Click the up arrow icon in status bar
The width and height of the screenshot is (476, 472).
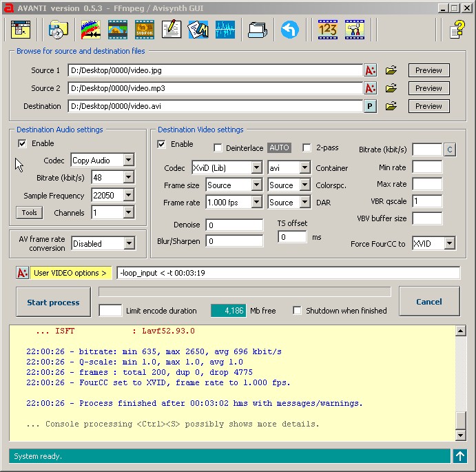pos(459,455)
